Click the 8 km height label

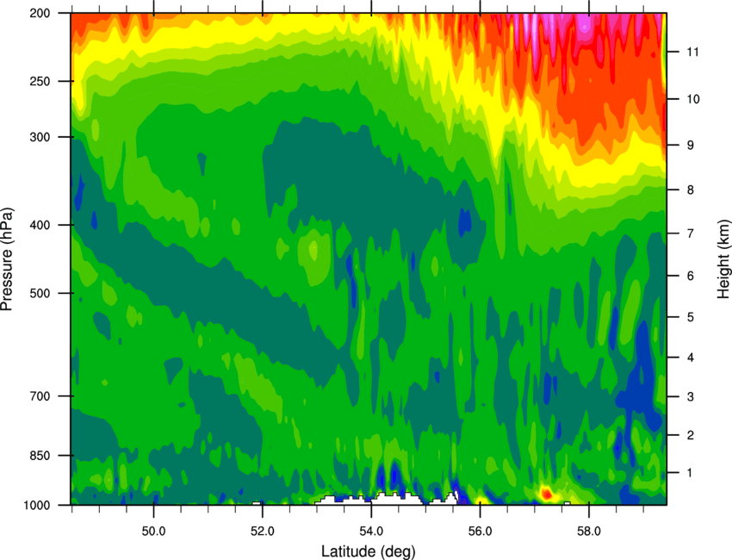tap(691, 190)
